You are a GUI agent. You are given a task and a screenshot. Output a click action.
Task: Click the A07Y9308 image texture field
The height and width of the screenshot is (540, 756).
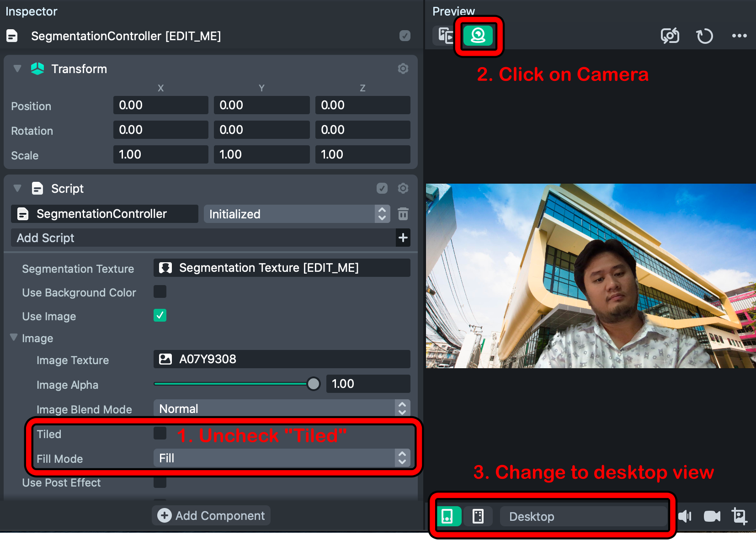(282, 359)
